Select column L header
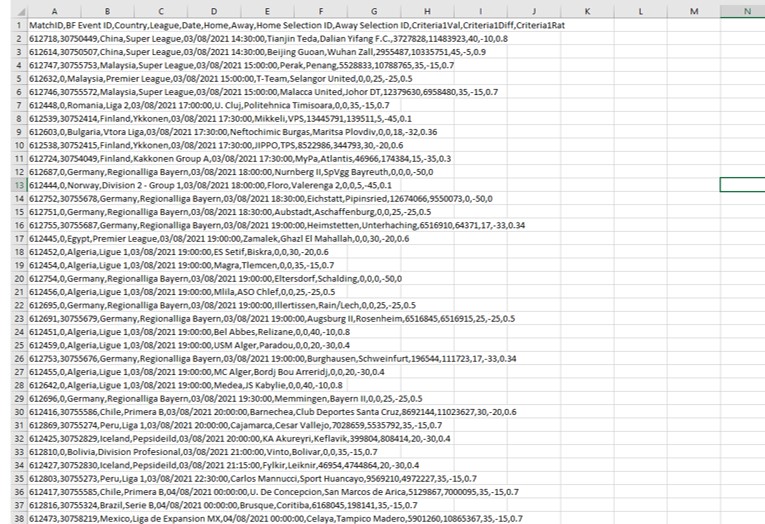Screen dimensions: 765x524 click(641, 11)
